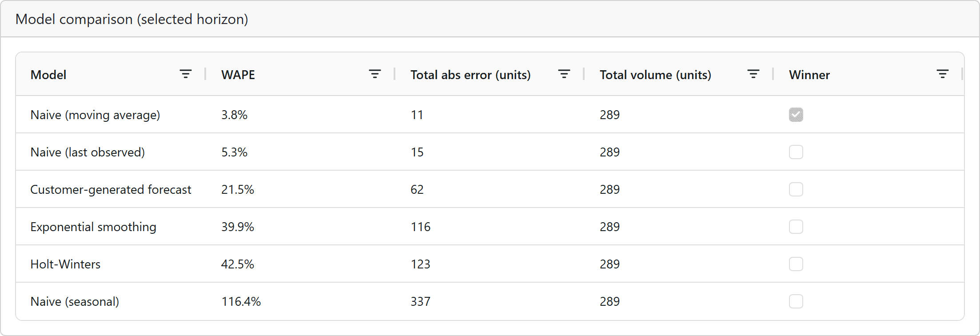Open the Model column filter menu
980x336 pixels.
pyautogui.click(x=186, y=74)
